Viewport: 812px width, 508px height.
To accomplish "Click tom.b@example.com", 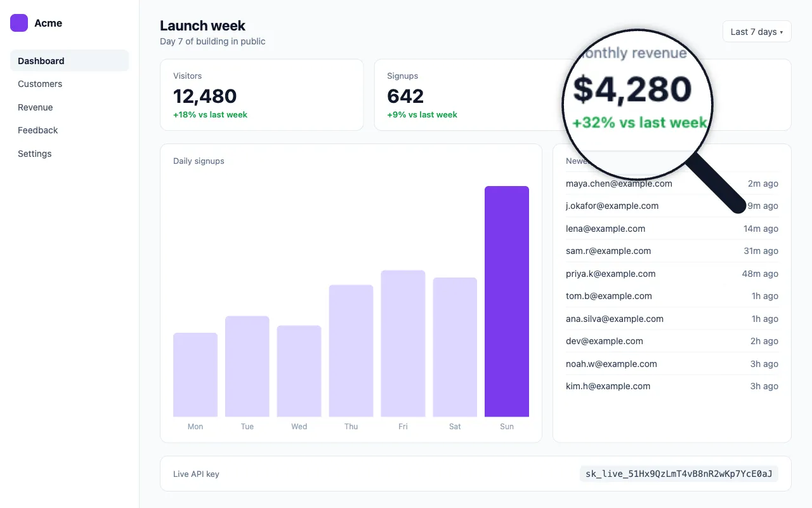I will point(609,296).
